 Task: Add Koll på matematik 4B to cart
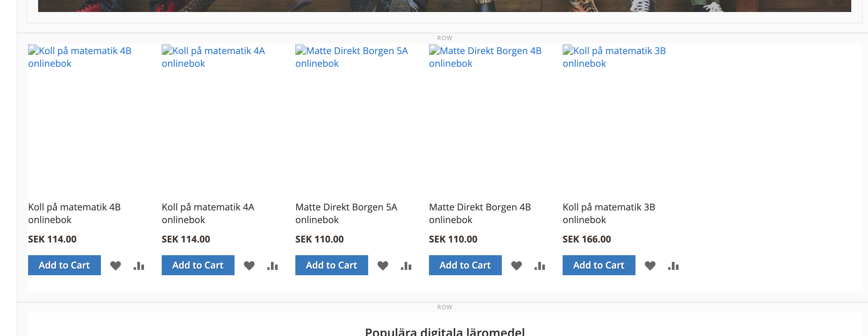(64, 265)
